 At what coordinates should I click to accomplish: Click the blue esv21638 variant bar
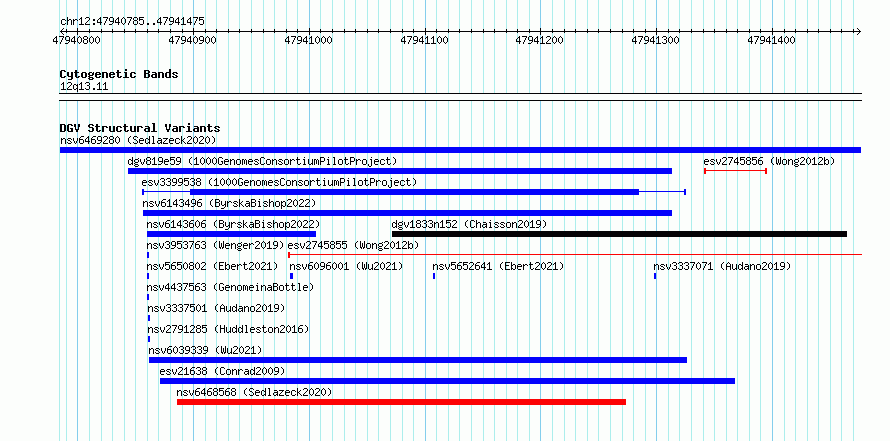[447, 381]
